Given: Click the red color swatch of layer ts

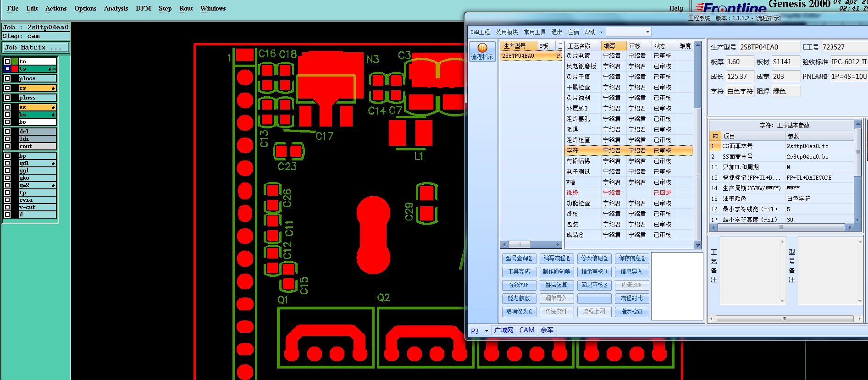Looking at the screenshot, I should click(15, 69).
